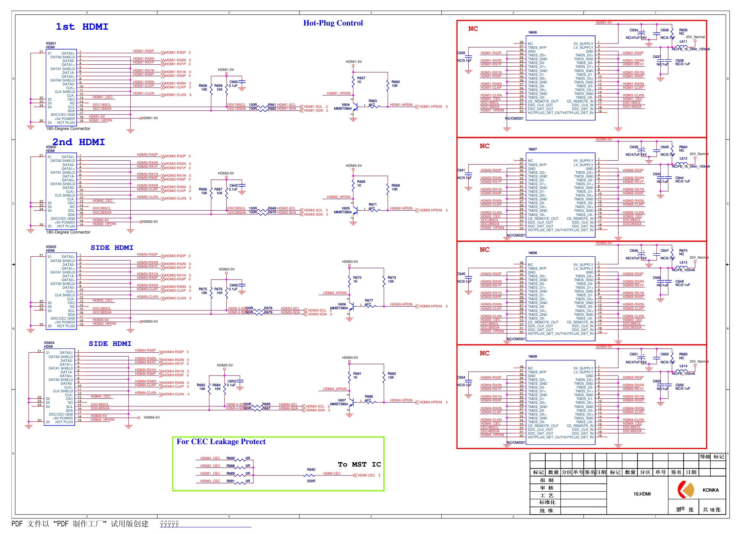Click transistor V607 MMBT3904 symbol
The height and width of the screenshot is (534, 756).
pos(351,403)
